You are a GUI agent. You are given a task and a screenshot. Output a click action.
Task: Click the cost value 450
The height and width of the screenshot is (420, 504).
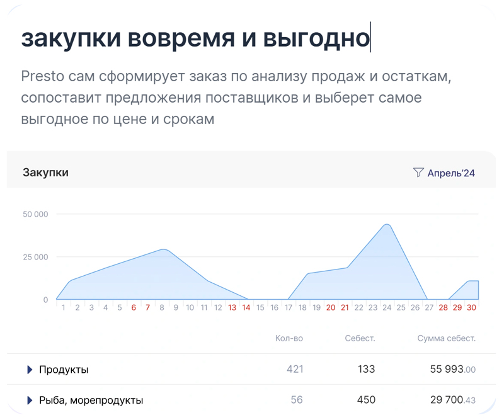pyautogui.click(x=366, y=400)
